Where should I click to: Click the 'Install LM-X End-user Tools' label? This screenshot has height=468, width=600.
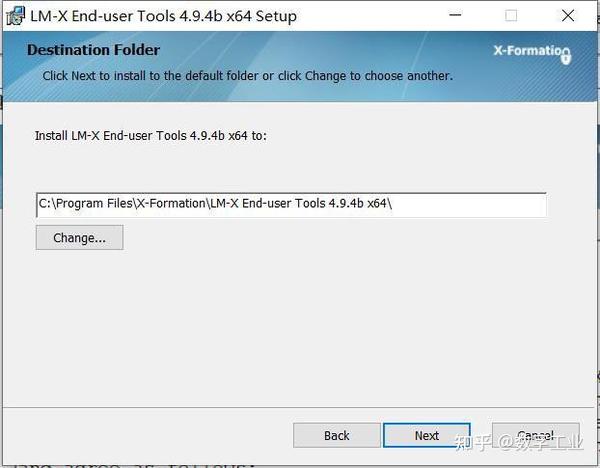tap(151, 135)
